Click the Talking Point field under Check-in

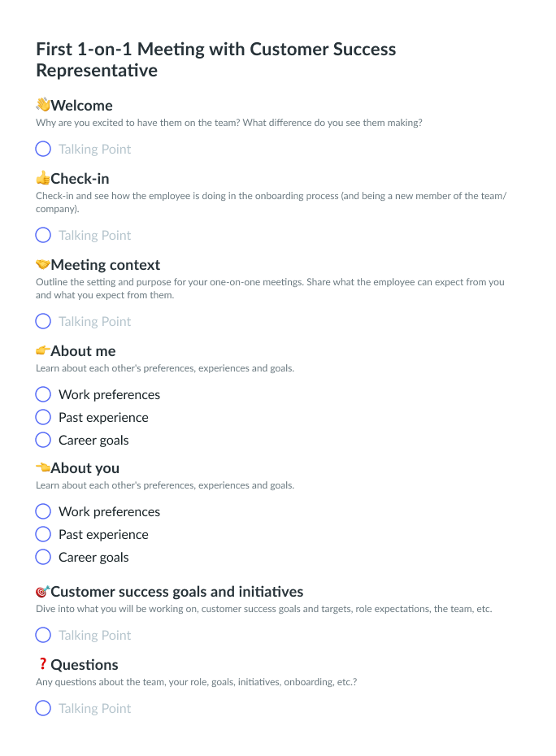(x=95, y=235)
